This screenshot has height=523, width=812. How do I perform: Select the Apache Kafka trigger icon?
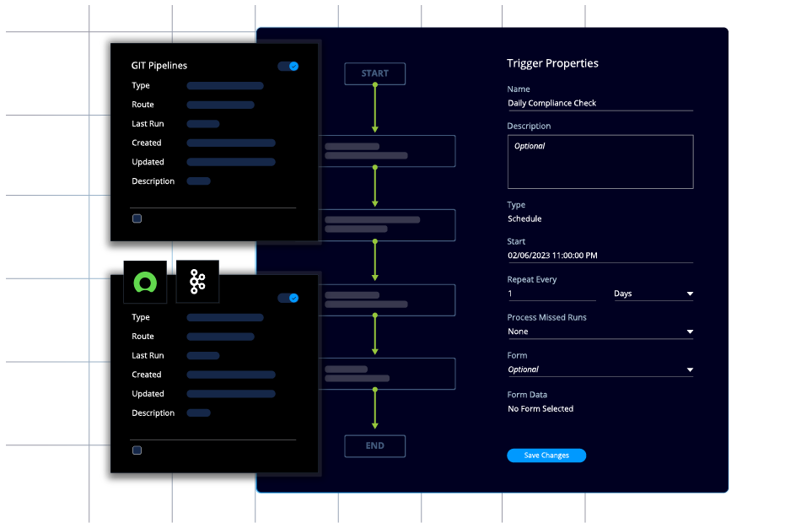[x=197, y=281]
